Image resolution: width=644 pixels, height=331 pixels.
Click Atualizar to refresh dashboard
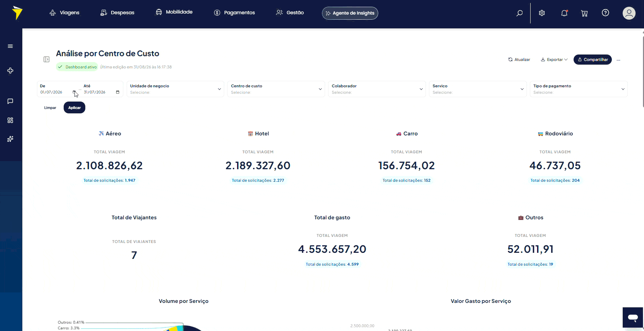point(519,60)
